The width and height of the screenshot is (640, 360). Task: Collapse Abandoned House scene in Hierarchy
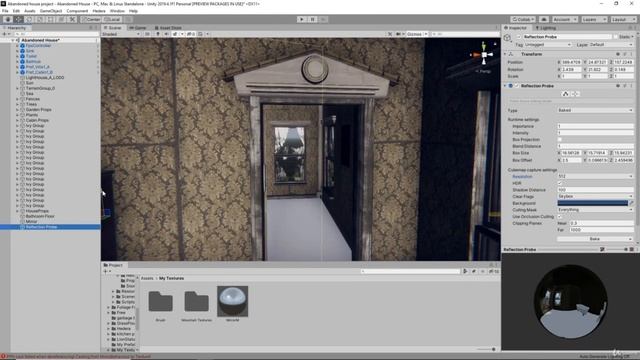[13, 40]
